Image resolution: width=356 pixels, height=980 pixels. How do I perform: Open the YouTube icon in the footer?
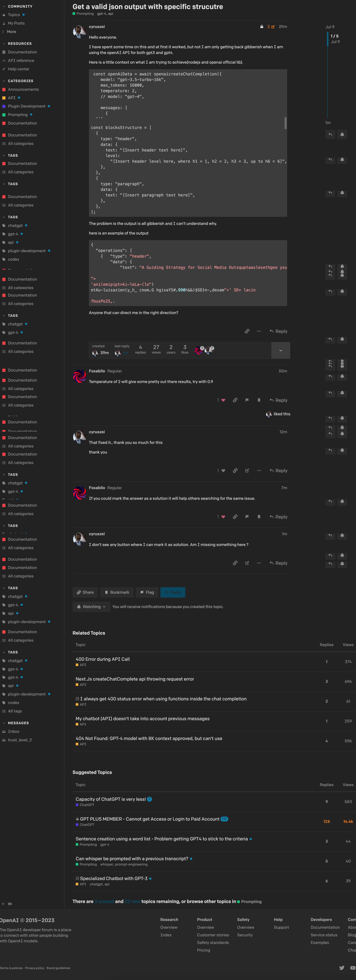[353, 968]
